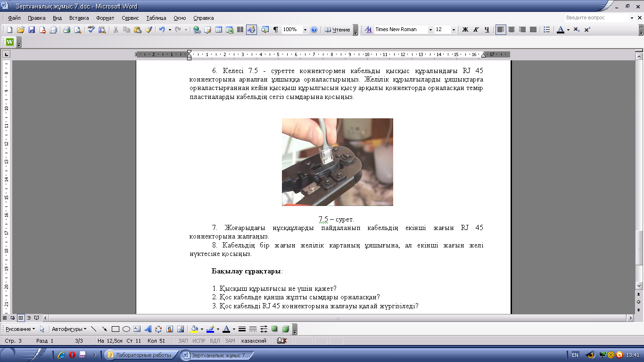644x362 pixels.
Task: Insert an Excel worksheet
Action: pyautogui.click(x=230, y=30)
